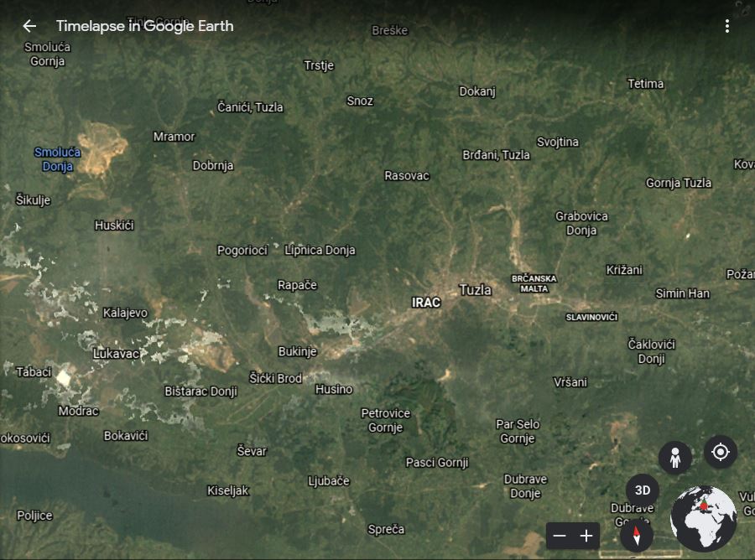Click the BRČANSKA MALTA district label
This screenshot has height=560, width=755.
tap(534, 283)
